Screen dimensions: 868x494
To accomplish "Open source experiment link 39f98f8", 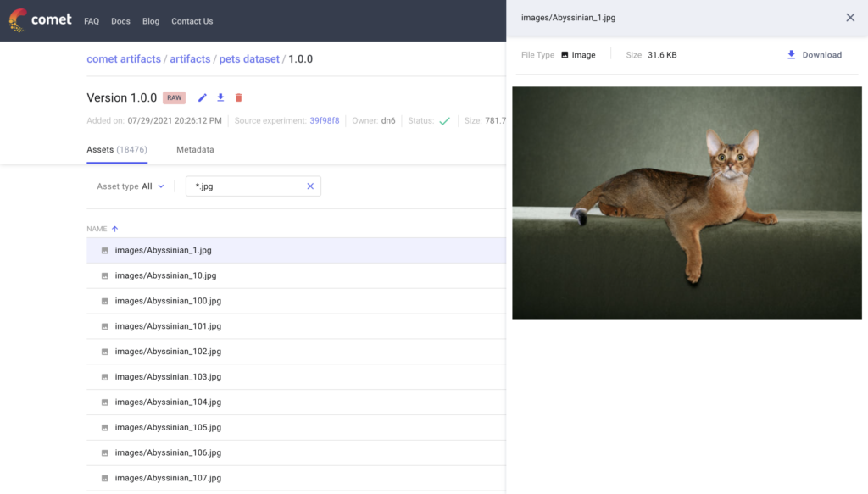I will pyautogui.click(x=324, y=121).
